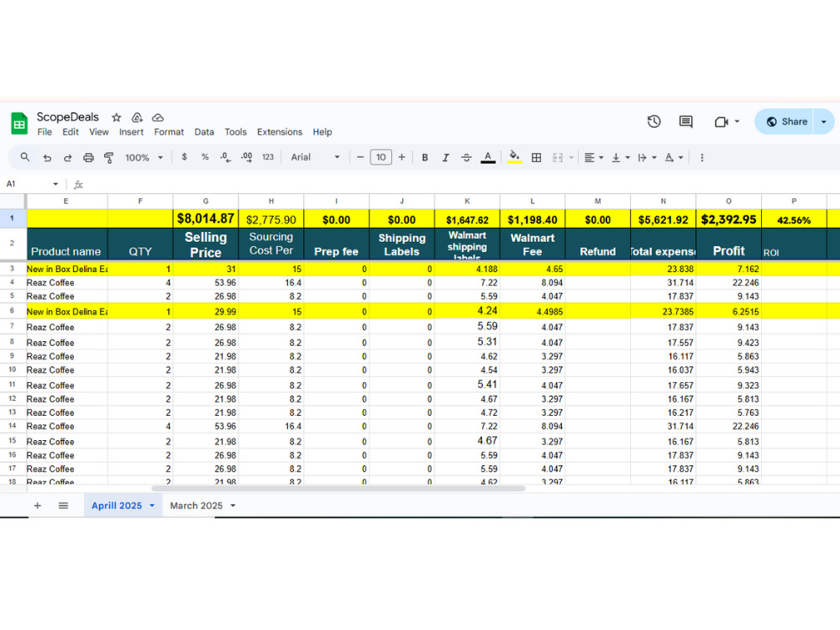Open March 2025 tab menu arrow
The height and width of the screenshot is (630, 840).
[x=233, y=505]
